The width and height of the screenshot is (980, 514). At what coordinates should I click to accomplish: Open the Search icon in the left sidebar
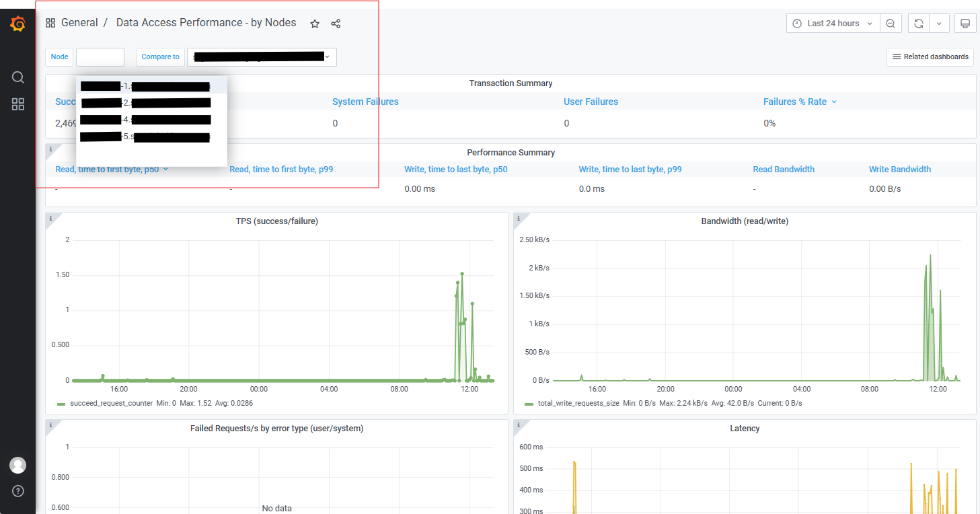(17, 77)
